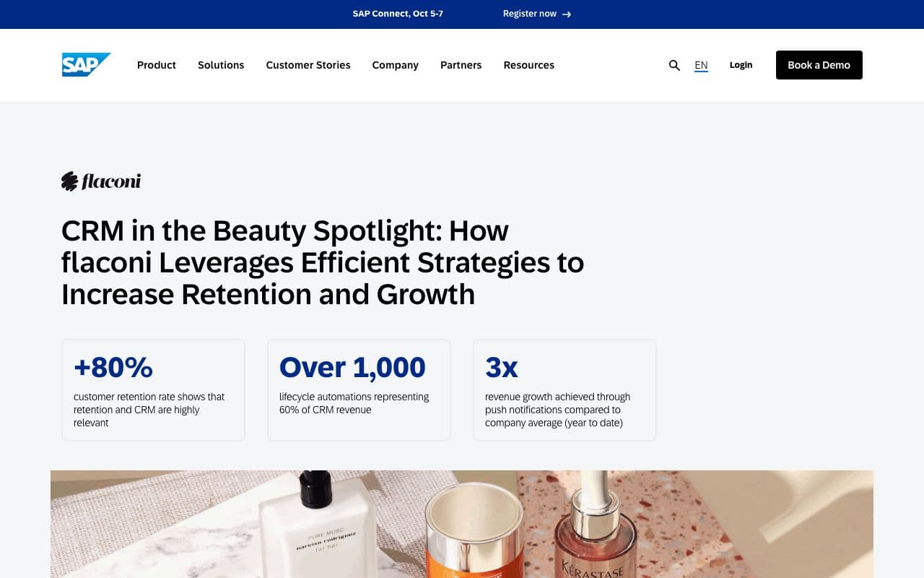Open the search magnifier icon

[x=674, y=65]
